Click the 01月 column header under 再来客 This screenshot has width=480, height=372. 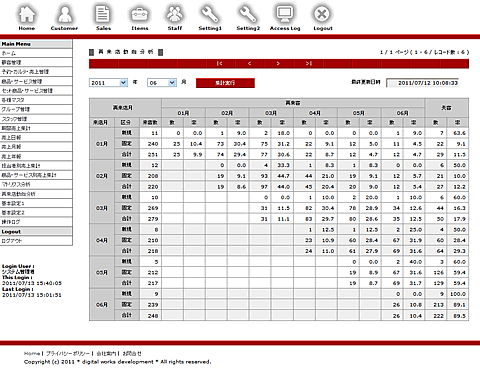tap(183, 113)
